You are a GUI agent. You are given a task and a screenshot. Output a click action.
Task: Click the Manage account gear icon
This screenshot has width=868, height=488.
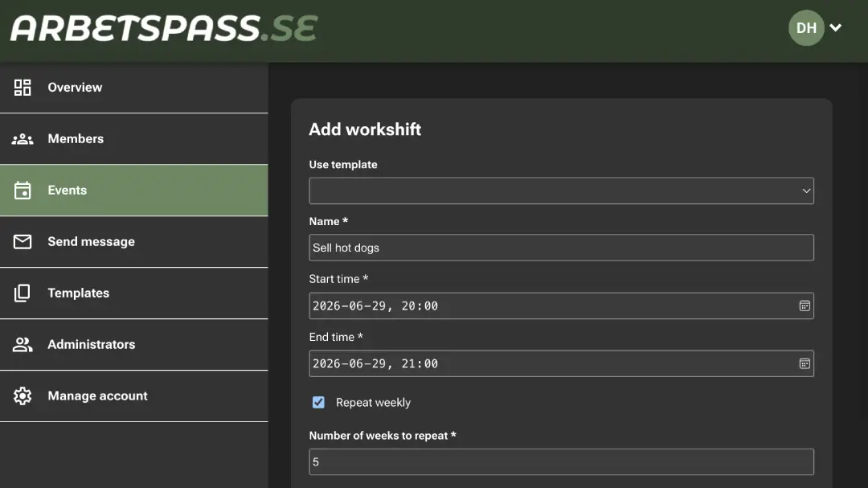[x=23, y=396]
